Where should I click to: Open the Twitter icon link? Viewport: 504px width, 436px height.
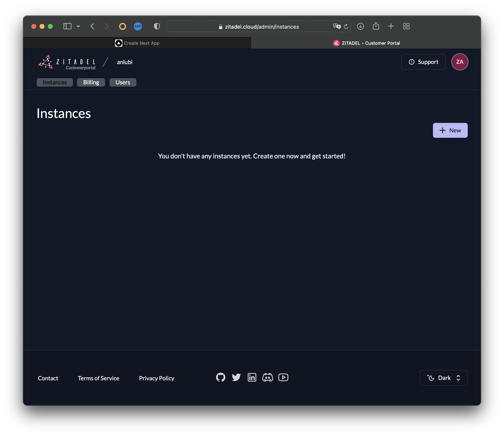coord(236,377)
